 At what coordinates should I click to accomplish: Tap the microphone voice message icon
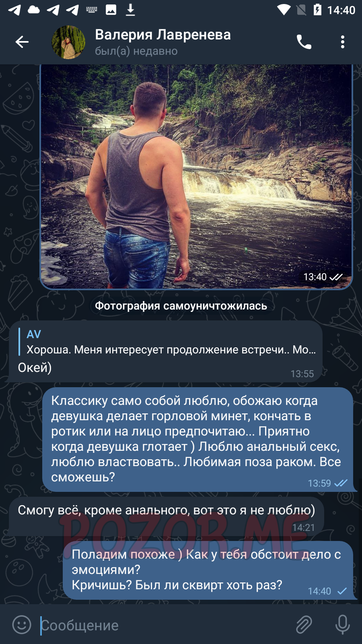[343, 625]
